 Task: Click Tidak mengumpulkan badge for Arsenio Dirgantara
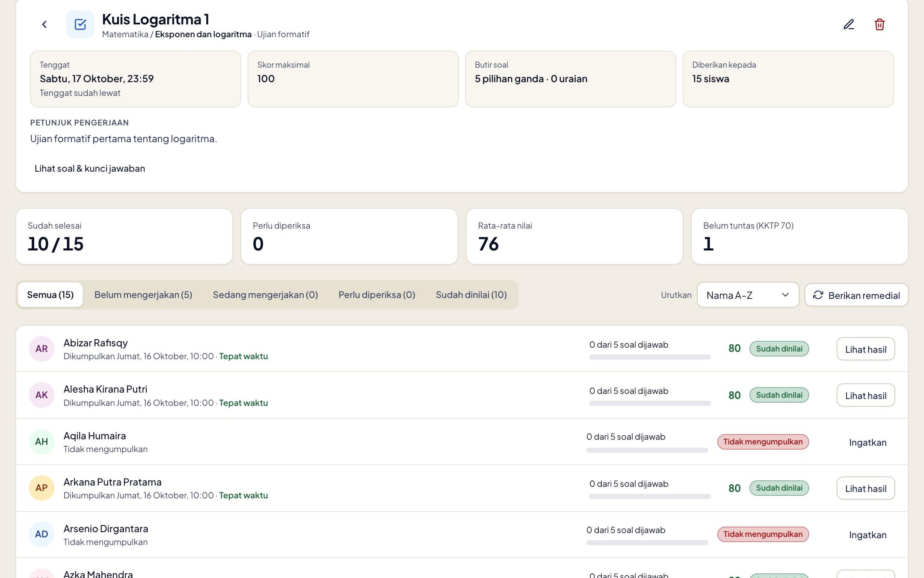pos(763,534)
